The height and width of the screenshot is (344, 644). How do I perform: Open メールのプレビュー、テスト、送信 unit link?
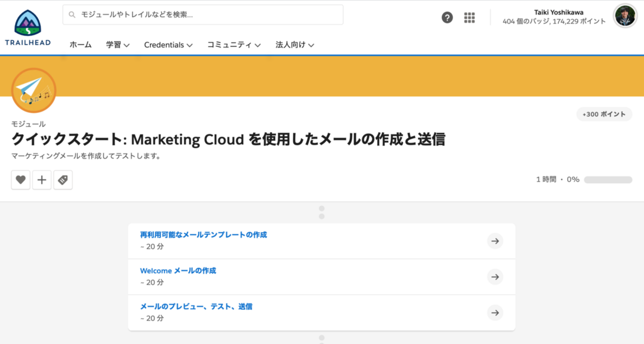196,307
